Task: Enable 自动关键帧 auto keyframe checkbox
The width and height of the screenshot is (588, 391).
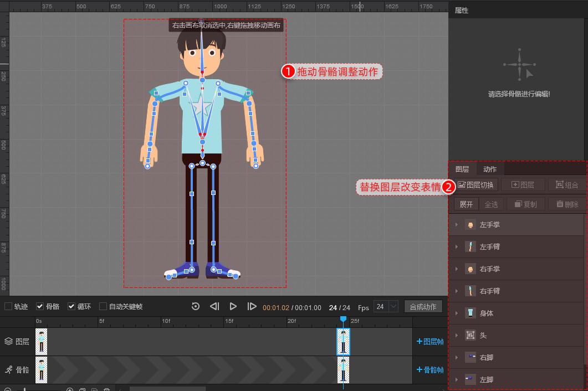Action: point(103,306)
